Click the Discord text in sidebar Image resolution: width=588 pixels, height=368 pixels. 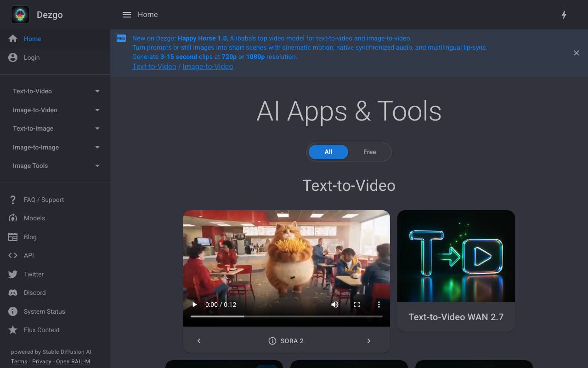pos(35,293)
